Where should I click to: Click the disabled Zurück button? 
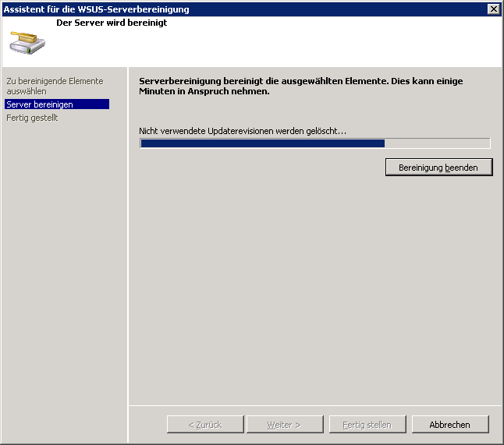(205, 425)
